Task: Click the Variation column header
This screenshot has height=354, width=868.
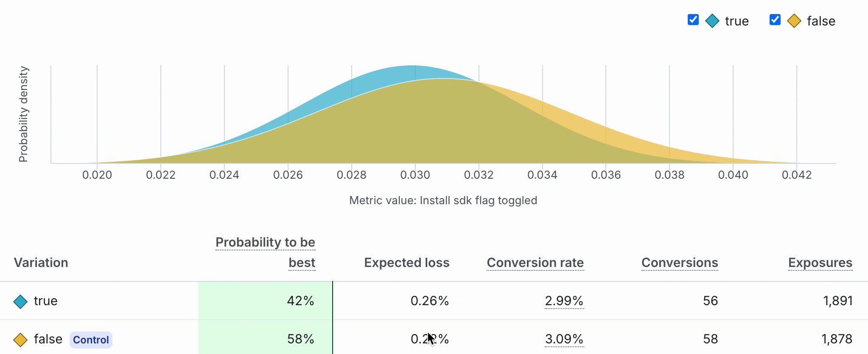Action: pos(41,263)
